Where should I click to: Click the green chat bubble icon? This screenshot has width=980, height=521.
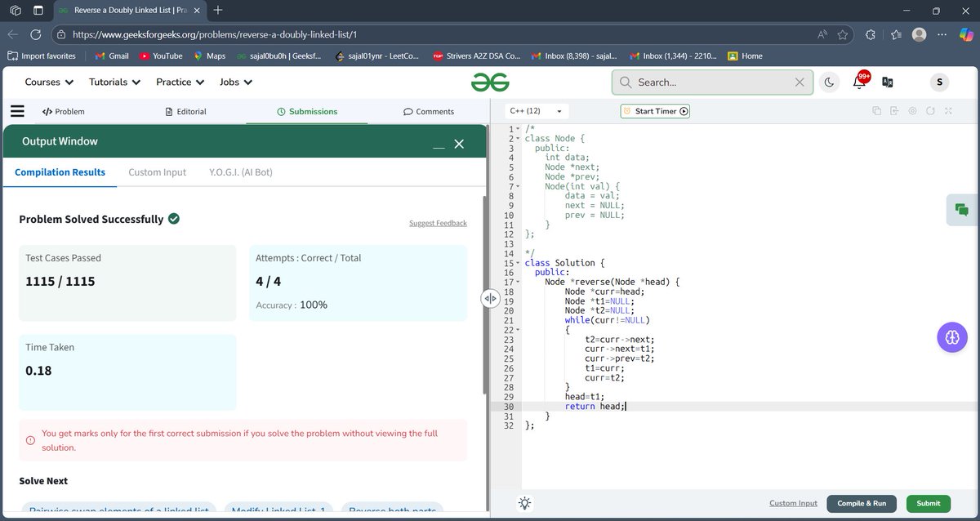pos(962,210)
